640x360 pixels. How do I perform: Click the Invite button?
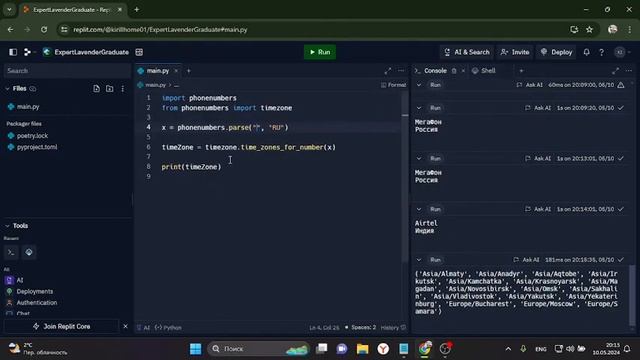(x=515, y=52)
